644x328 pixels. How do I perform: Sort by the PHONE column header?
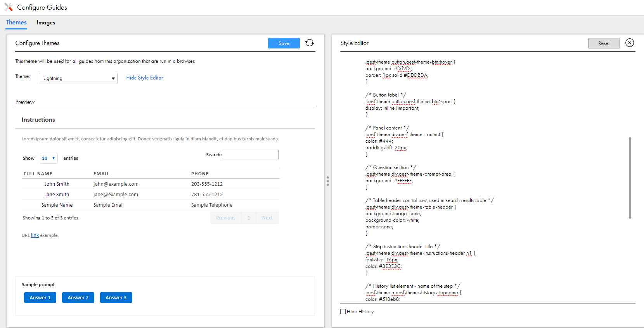[200, 174]
